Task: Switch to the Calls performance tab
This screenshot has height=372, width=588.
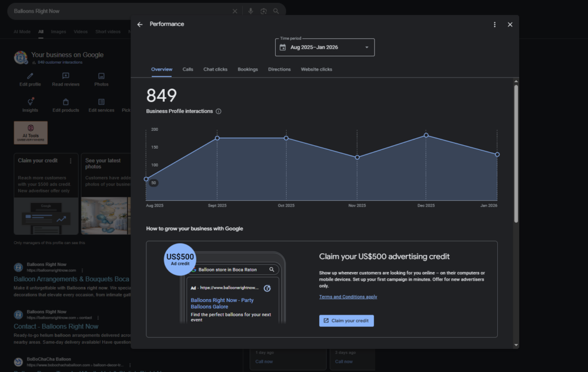Action: pyautogui.click(x=188, y=69)
